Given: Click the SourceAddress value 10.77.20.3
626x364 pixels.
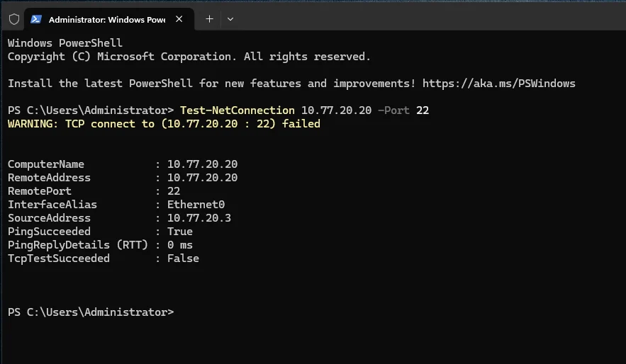Looking at the screenshot, I should pyautogui.click(x=199, y=217).
